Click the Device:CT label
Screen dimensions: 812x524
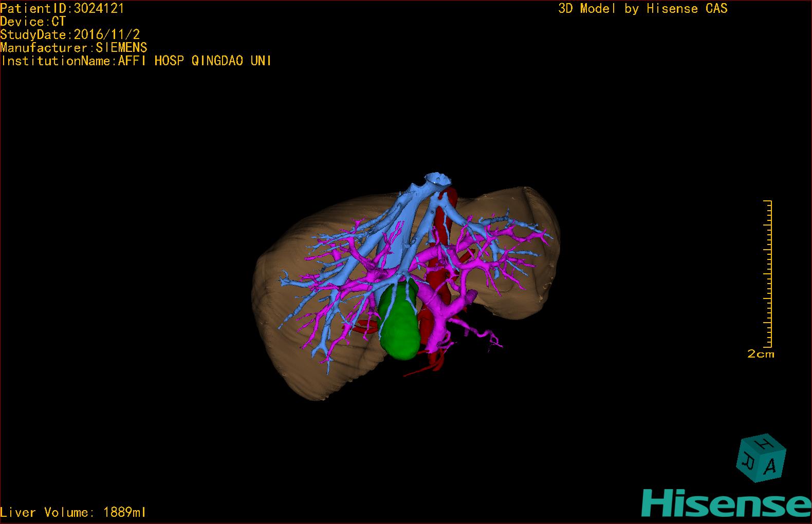(33, 22)
